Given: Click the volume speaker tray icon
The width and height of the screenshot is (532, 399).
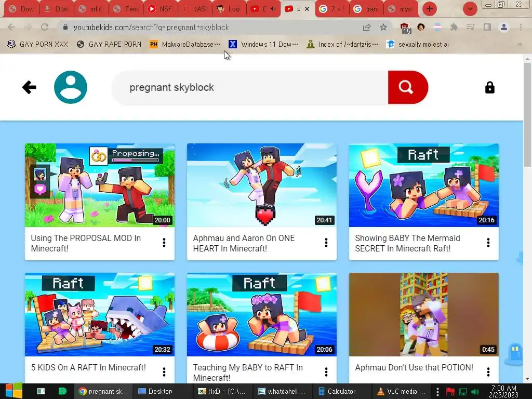Looking at the screenshot, I should (x=475, y=392).
